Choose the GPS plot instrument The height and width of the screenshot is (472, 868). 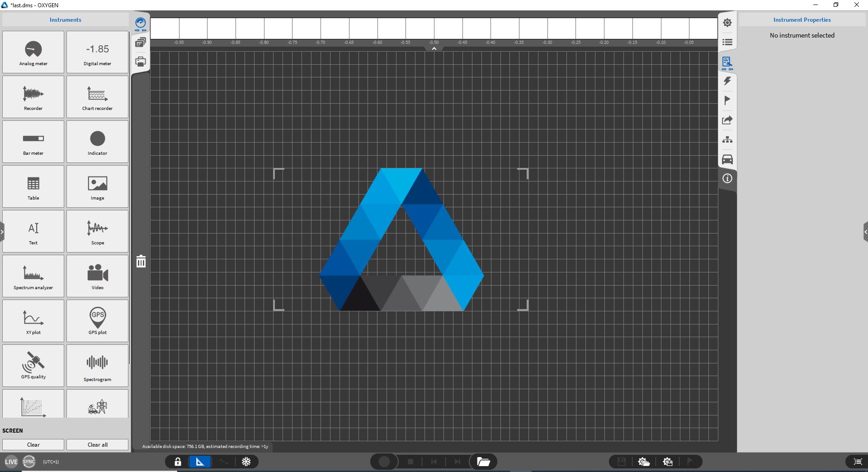click(x=97, y=321)
